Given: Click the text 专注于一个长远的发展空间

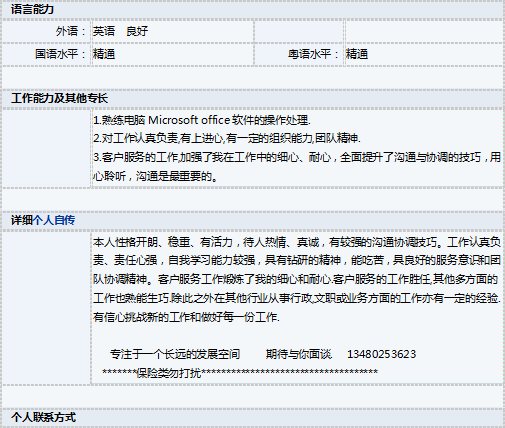Looking at the screenshot, I should point(175,354).
